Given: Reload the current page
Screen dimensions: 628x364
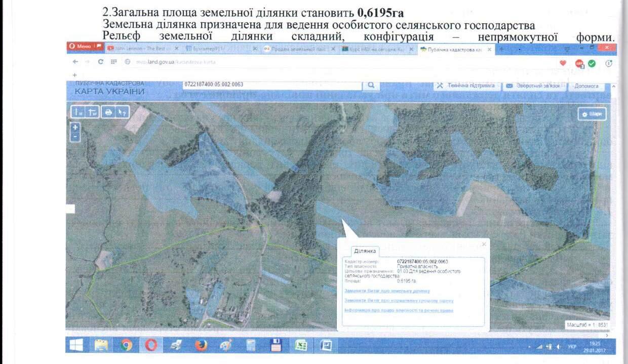Looking at the screenshot, I should (x=101, y=62).
